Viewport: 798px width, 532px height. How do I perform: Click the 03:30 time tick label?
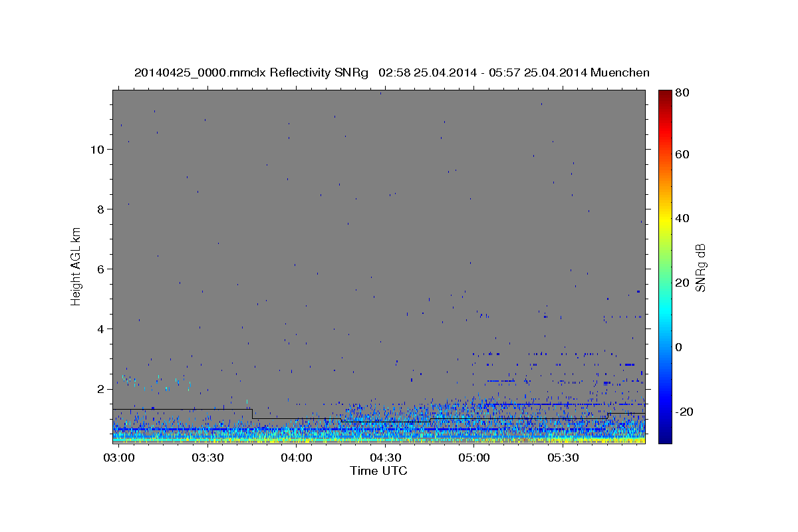pos(207,458)
